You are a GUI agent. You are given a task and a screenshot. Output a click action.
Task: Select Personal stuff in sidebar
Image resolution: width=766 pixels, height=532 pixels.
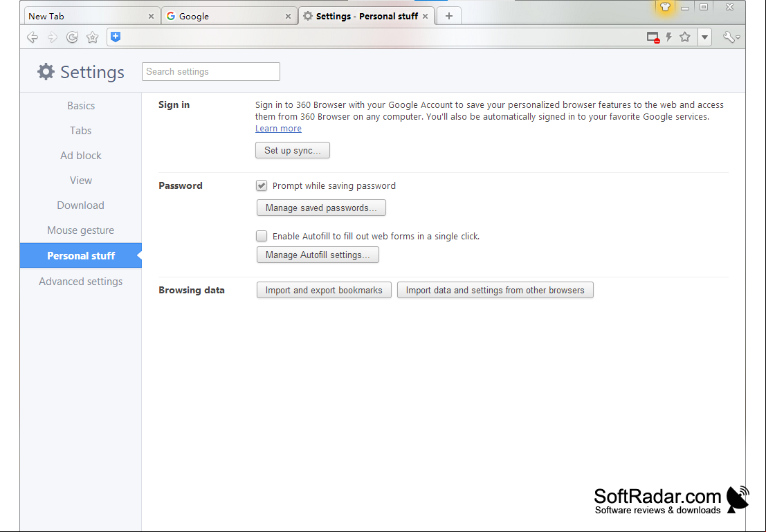click(80, 255)
